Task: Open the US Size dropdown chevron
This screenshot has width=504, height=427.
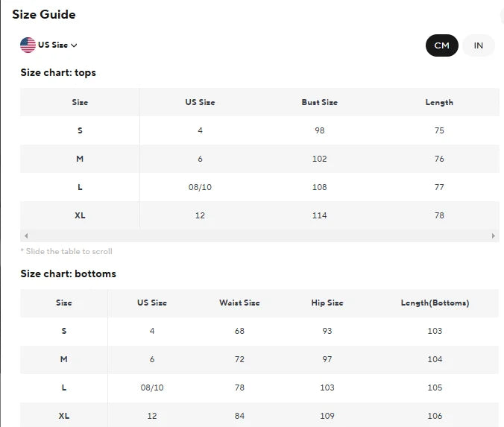Action: pos(74,45)
